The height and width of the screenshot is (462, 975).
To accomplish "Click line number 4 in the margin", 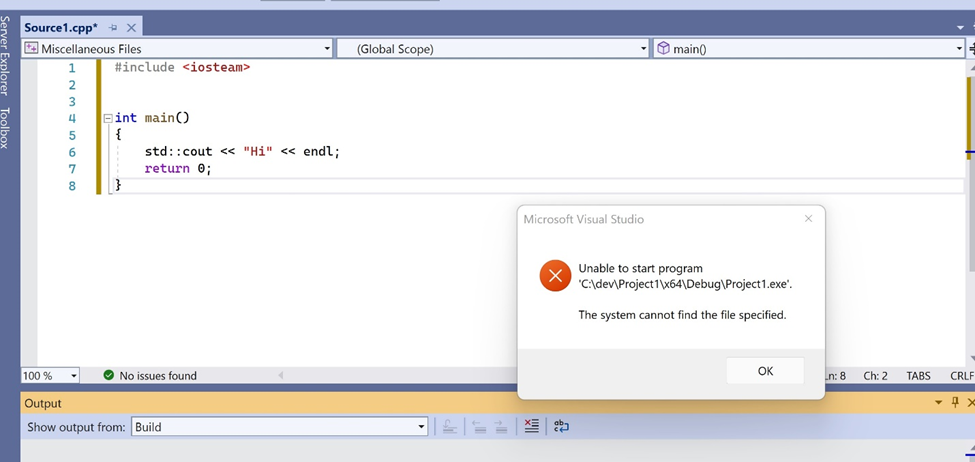I will click(x=72, y=118).
